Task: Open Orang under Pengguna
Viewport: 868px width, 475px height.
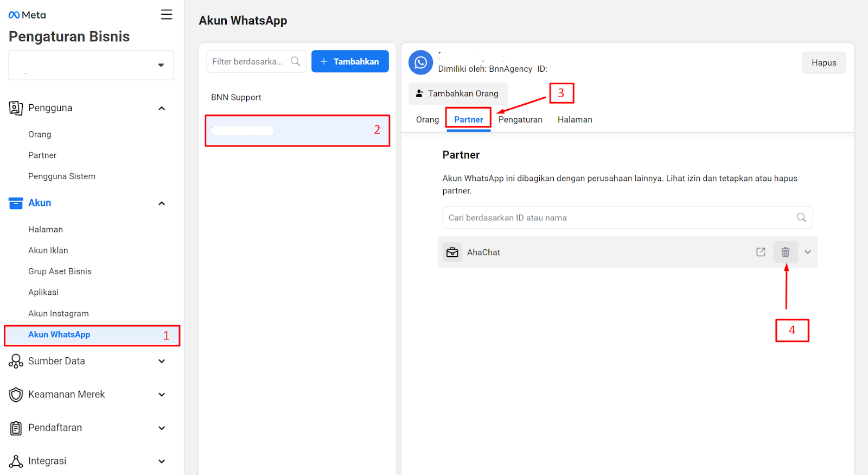Action: [x=40, y=134]
